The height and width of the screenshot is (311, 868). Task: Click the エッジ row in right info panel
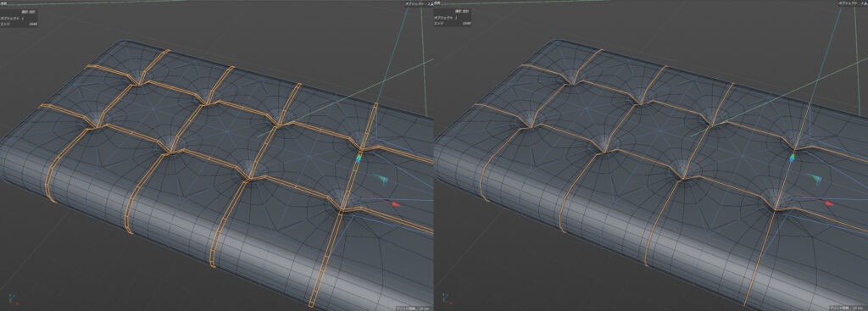(x=453, y=24)
